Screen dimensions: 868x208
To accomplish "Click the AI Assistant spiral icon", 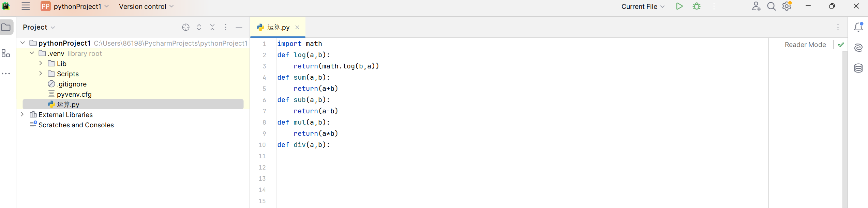I will point(858,48).
